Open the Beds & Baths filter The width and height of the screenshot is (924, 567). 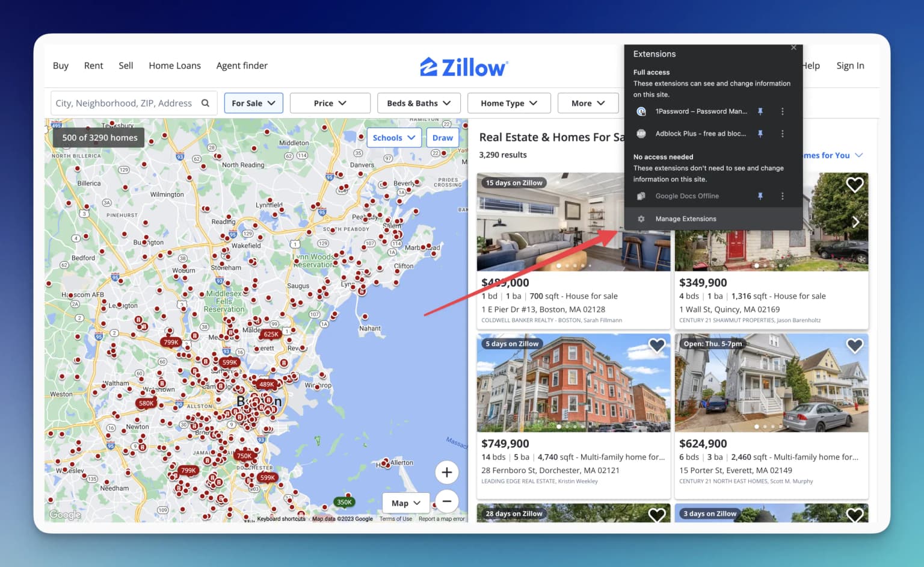click(419, 103)
